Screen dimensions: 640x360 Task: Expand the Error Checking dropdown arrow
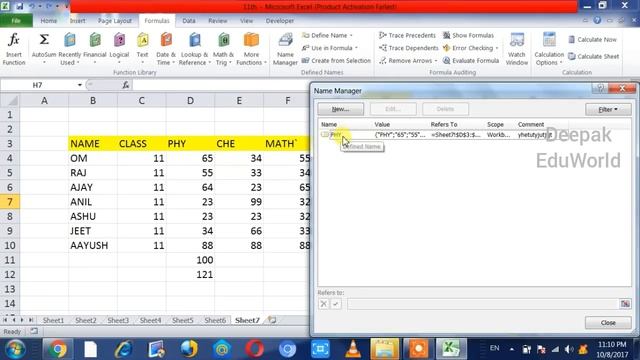point(497,48)
